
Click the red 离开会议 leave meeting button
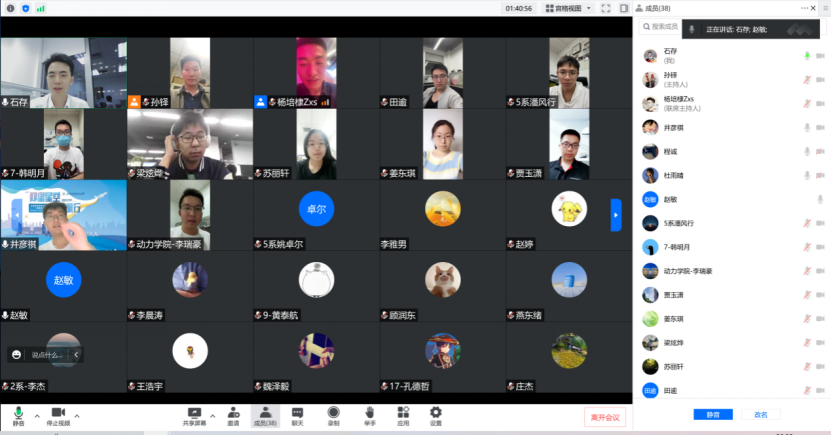pyautogui.click(x=605, y=417)
